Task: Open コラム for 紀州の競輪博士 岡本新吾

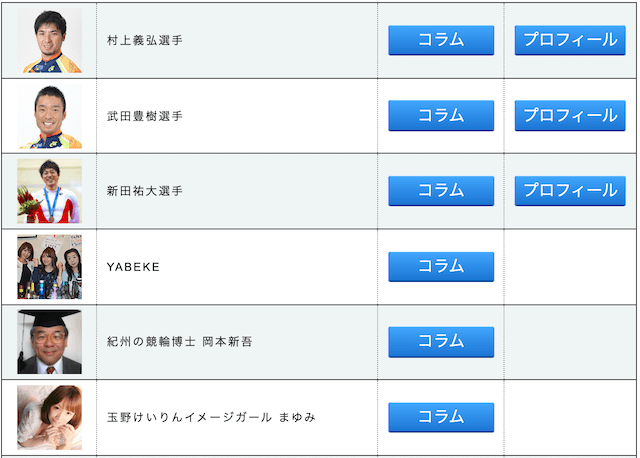Action: [441, 342]
